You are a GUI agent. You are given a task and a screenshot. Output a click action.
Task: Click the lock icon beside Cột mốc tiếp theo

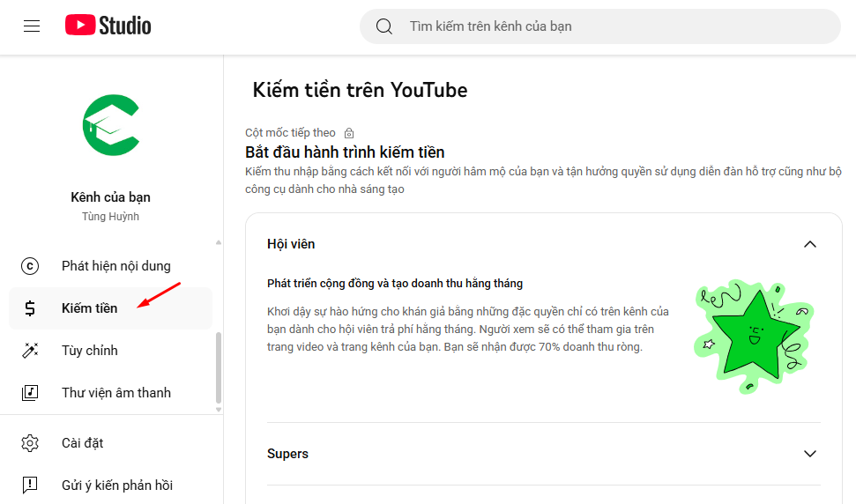(349, 133)
